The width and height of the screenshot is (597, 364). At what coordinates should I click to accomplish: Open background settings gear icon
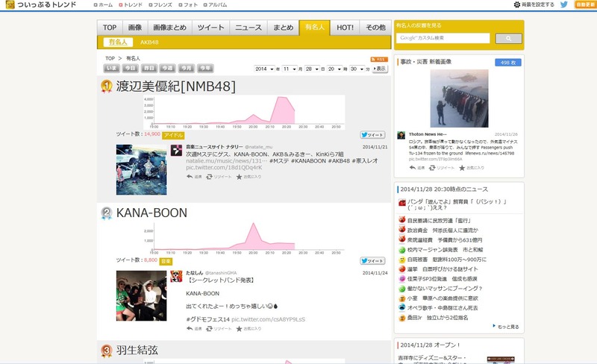click(x=516, y=4)
